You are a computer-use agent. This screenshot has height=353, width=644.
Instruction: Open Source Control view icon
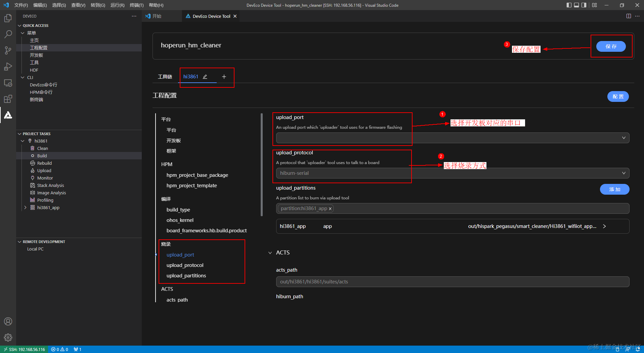8,50
